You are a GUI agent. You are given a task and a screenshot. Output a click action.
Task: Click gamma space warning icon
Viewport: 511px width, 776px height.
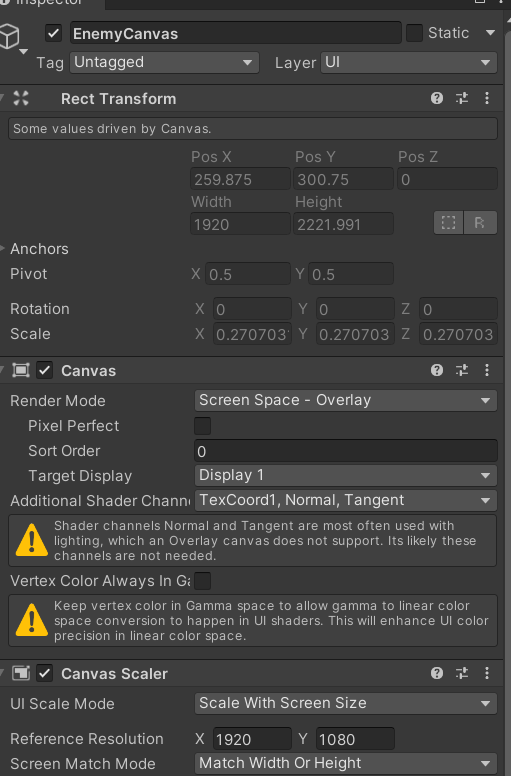tap(32, 620)
